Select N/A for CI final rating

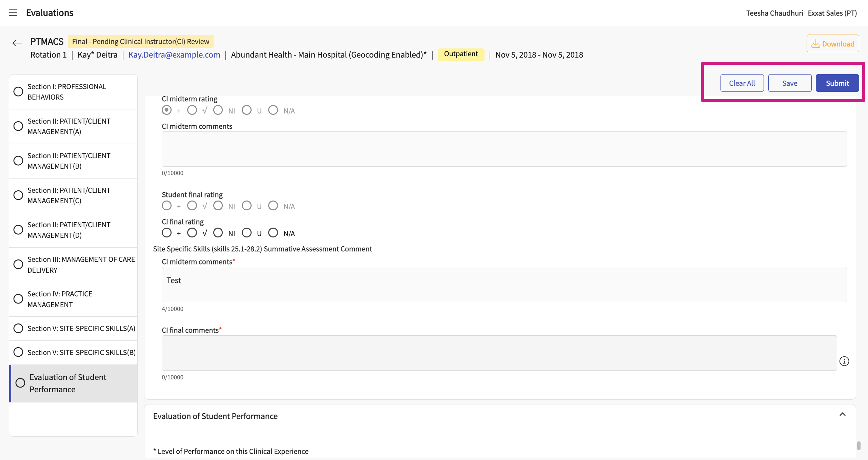273,233
